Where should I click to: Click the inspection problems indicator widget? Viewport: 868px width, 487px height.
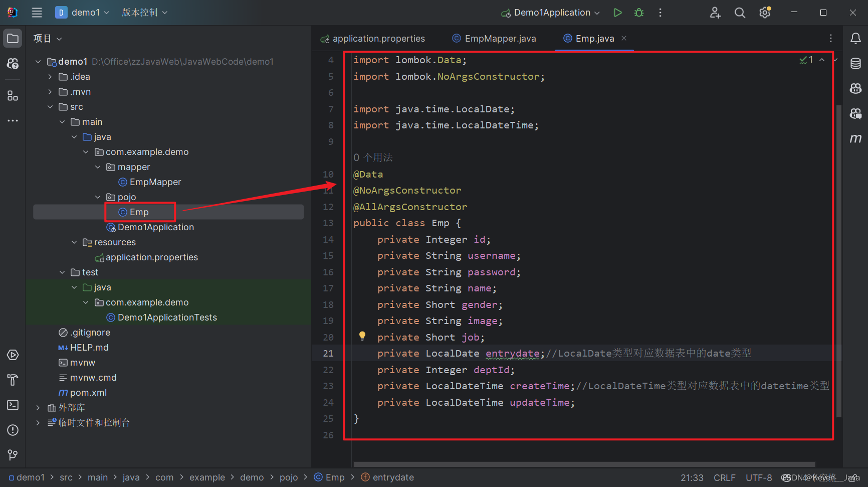click(x=806, y=60)
